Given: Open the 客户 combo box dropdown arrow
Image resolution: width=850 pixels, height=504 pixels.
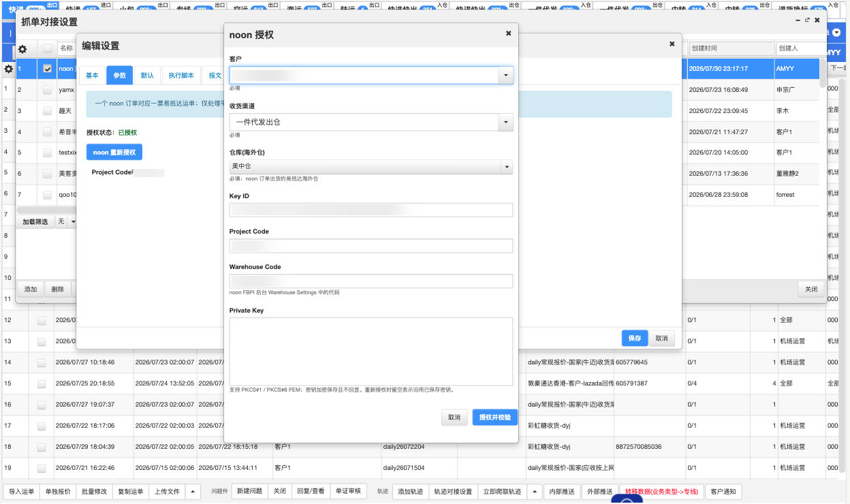Looking at the screenshot, I should tap(505, 76).
